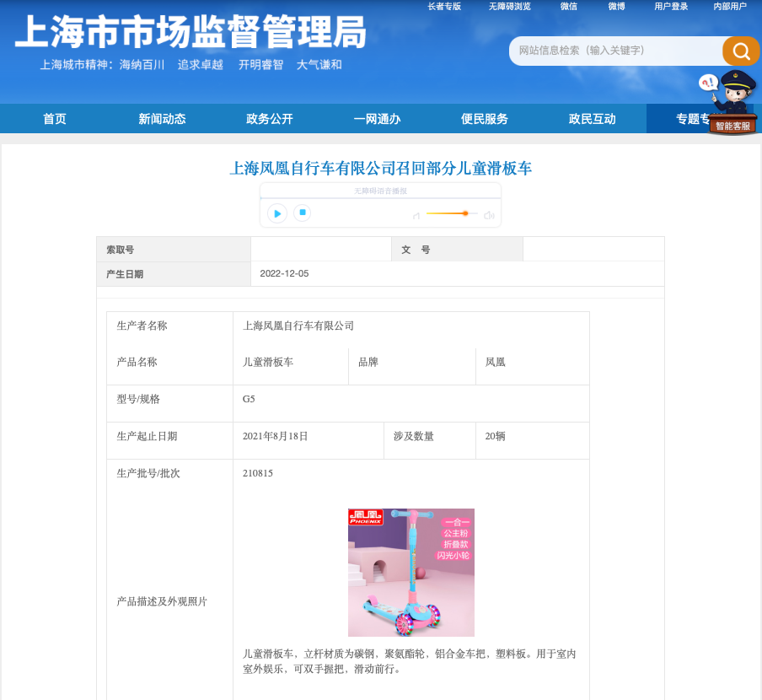
Task: Click the 型号/规格 row label
Action: 138,399
